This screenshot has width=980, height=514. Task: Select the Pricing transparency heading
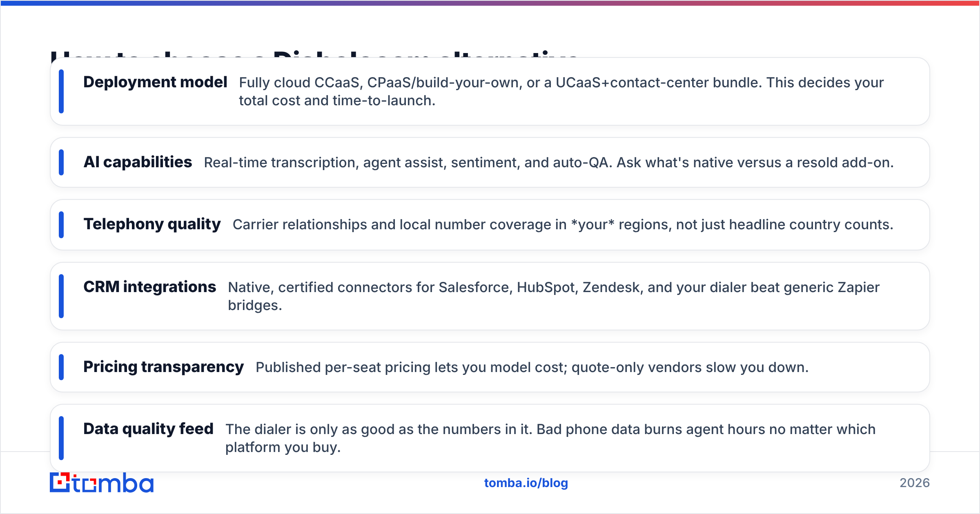click(163, 367)
